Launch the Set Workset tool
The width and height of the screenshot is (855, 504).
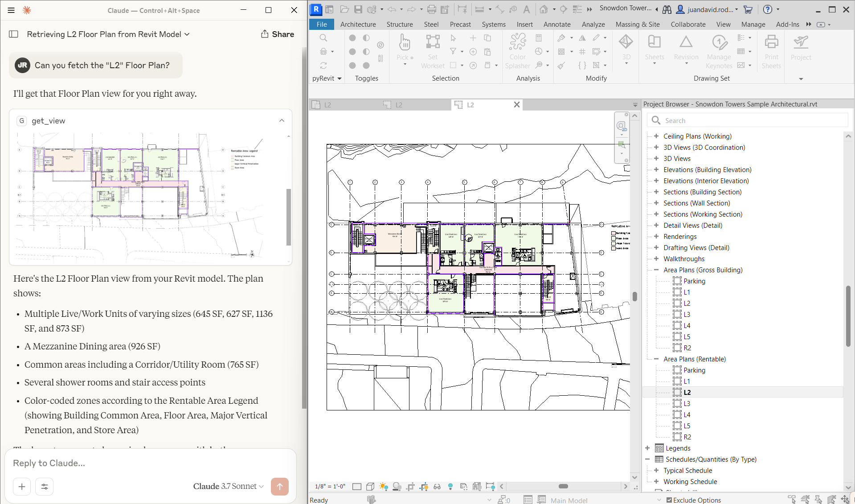[x=433, y=51]
